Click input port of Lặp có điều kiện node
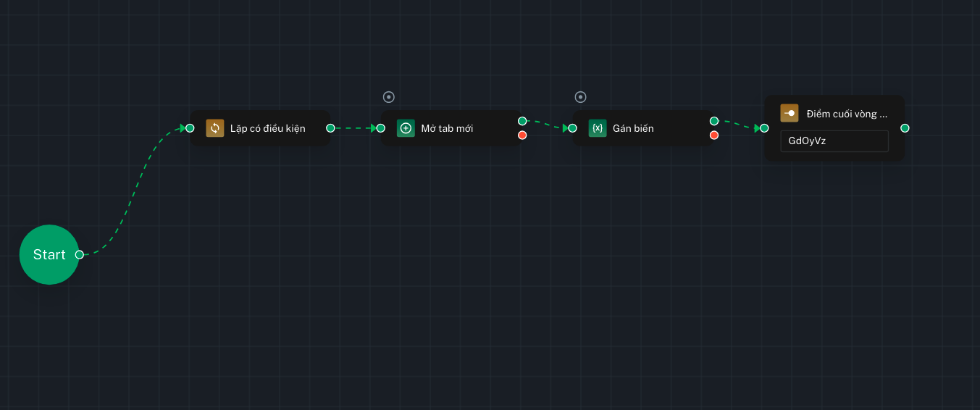 point(190,128)
